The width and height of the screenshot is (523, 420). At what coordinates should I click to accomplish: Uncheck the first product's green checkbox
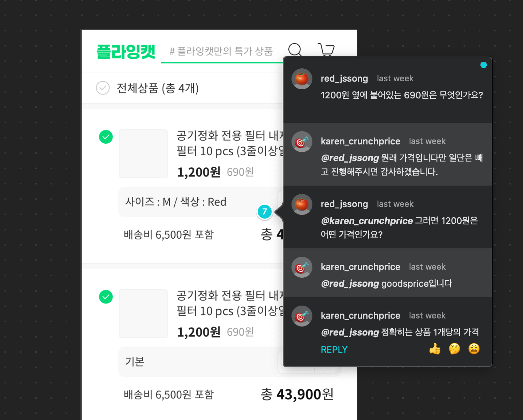click(106, 137)
